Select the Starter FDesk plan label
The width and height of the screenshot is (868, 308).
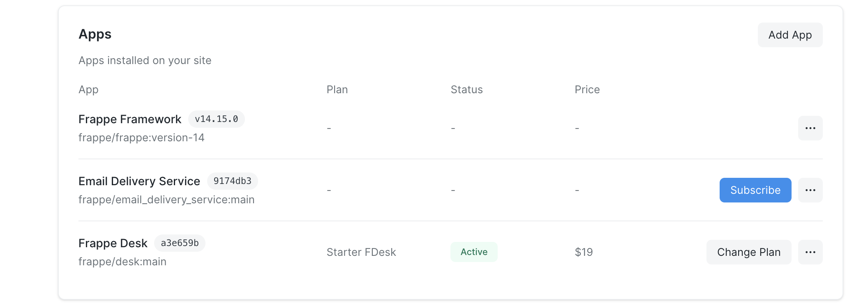[x=361, y=252]
